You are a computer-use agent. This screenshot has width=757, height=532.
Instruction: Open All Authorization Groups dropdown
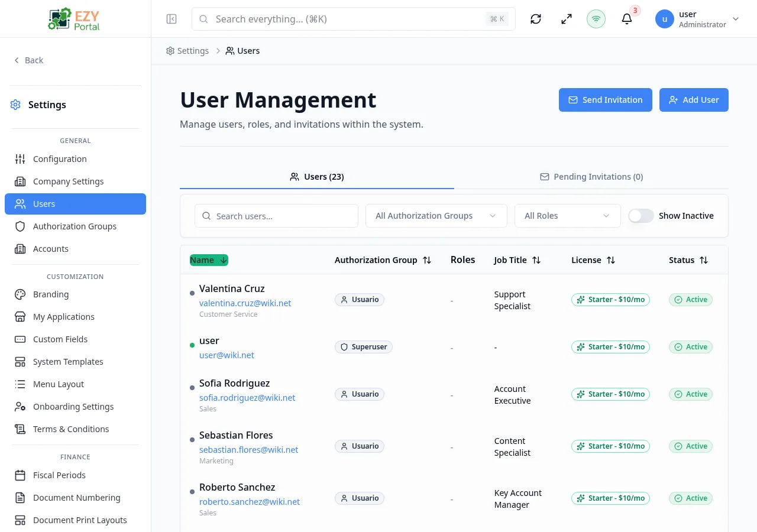coord(436,216)
